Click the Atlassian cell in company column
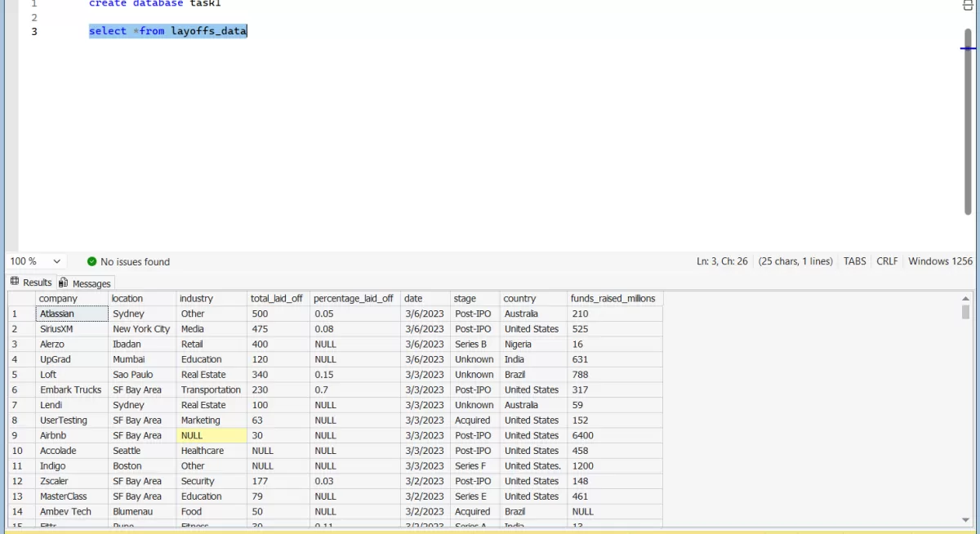The width and height of the screenshot is (980, 534). [57, 314]
